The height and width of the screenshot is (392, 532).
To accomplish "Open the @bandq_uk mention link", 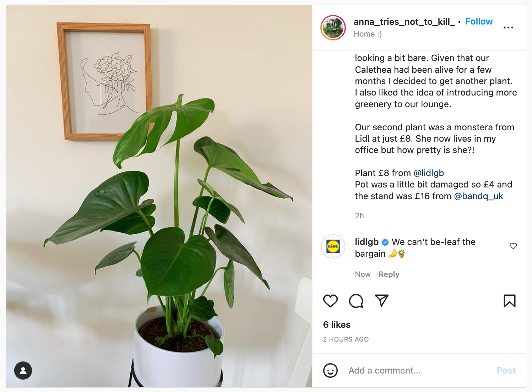I will (478, 196).
